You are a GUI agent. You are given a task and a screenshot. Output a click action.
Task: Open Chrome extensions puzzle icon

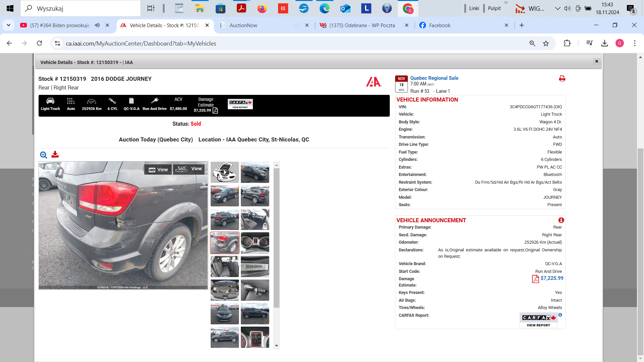567,43
